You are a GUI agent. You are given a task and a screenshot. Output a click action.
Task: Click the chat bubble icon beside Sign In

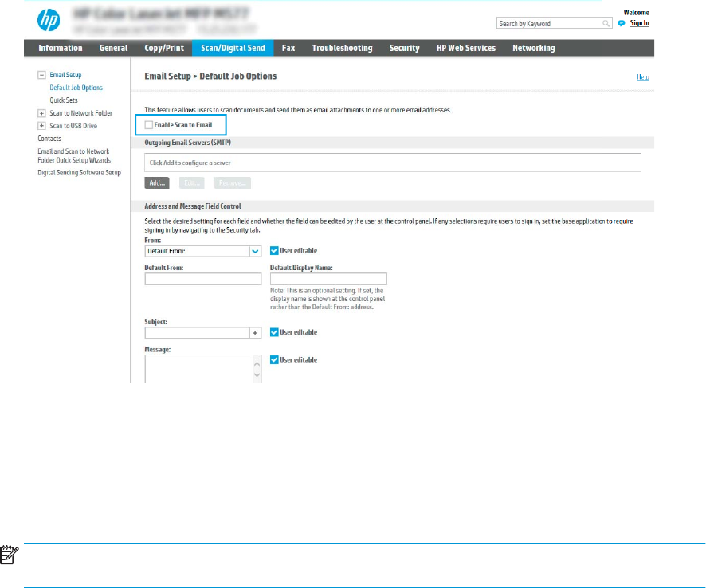(x=622, y=23)
